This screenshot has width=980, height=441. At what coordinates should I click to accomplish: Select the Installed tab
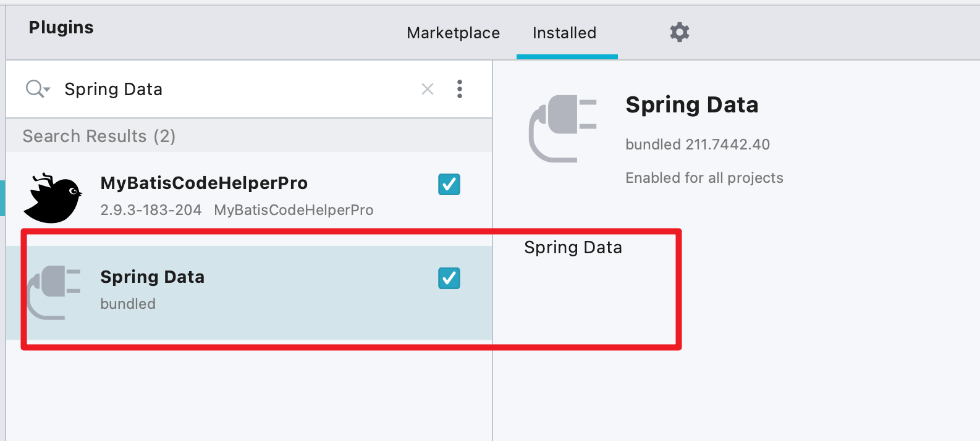pos(564,33)
